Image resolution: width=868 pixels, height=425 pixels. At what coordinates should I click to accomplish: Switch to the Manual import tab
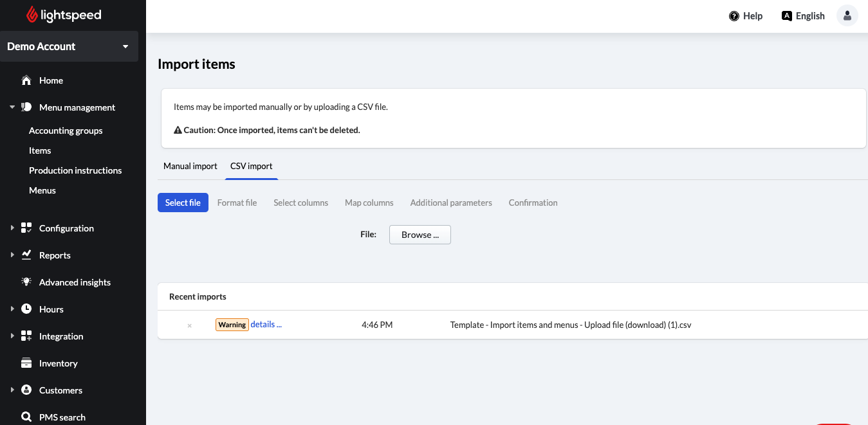point(190,166)
